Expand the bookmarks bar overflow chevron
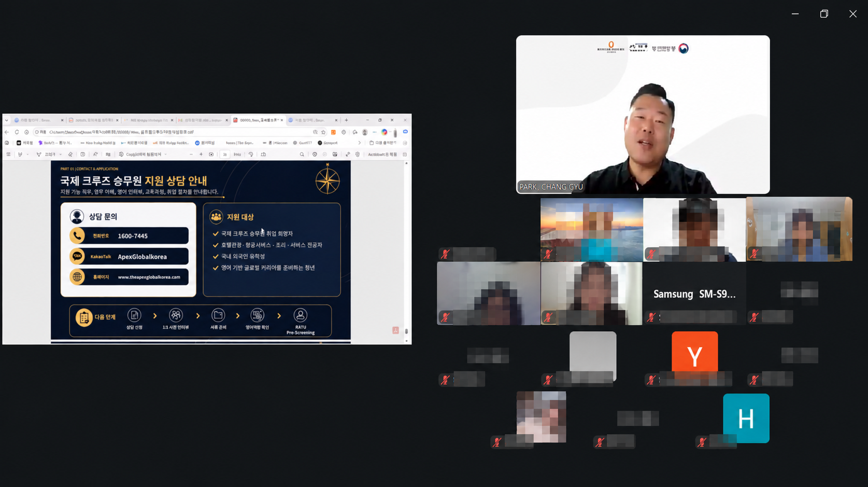This screenshot has width=868, height=487. pos(359,143)
